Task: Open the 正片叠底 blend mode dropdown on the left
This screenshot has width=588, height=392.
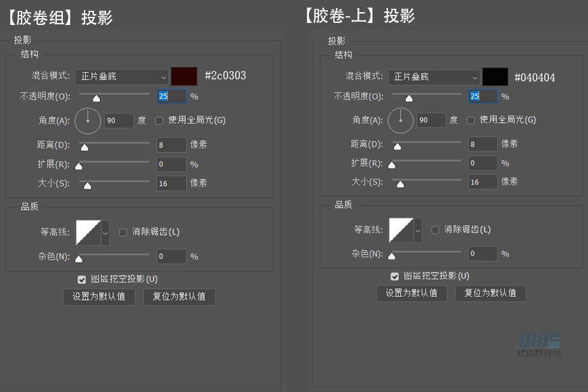Action: pyautogui.click(x=122, y=77)
